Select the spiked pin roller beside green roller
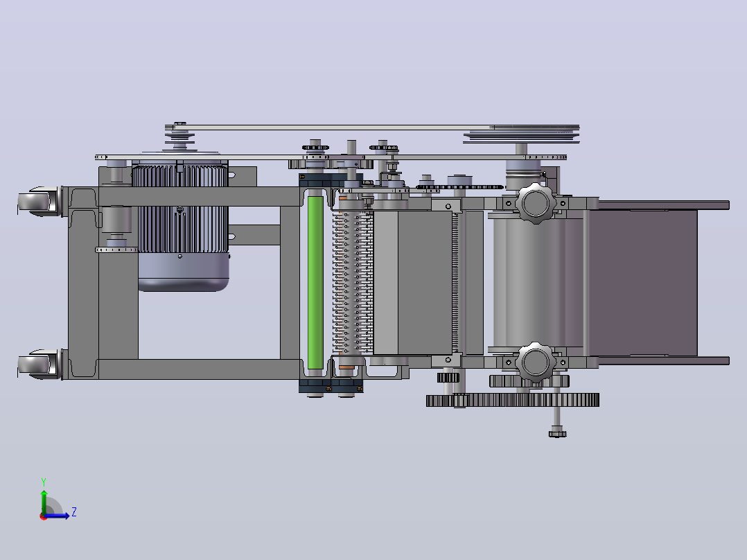 coord(353,283)
